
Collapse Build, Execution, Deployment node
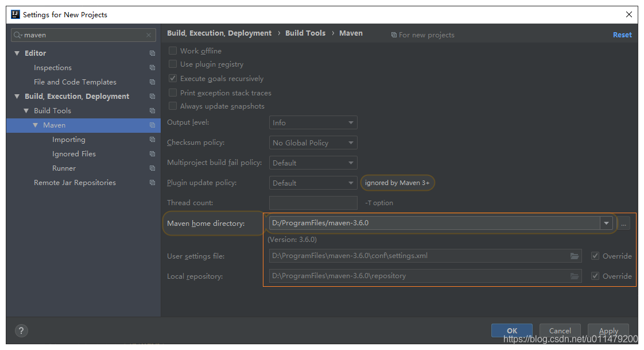click(x=17, y=96)
